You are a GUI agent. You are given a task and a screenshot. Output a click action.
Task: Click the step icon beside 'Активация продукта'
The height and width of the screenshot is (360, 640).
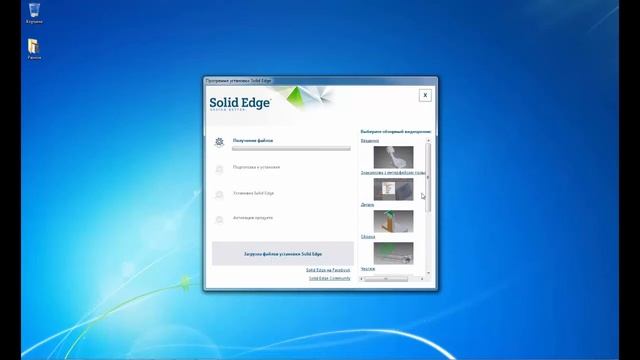pos(219,220)
